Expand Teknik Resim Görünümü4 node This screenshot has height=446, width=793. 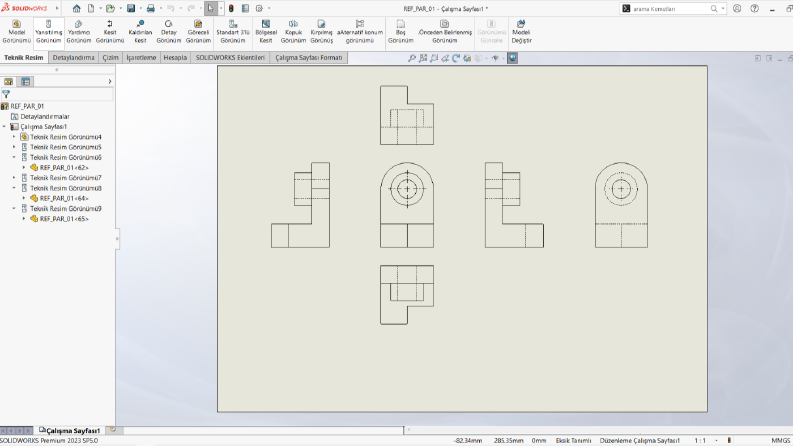(x=14, y=137)
